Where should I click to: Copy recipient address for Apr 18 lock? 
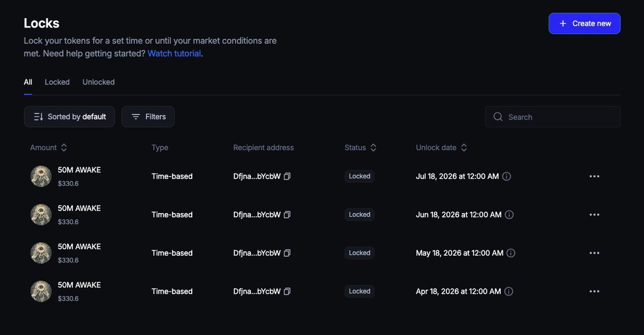[x=287, y=292]
